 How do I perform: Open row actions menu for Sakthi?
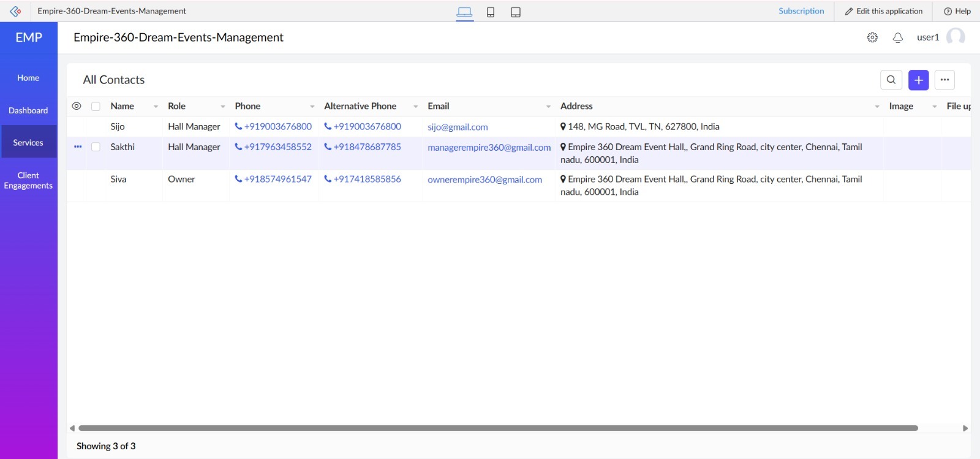pos(78,147)
